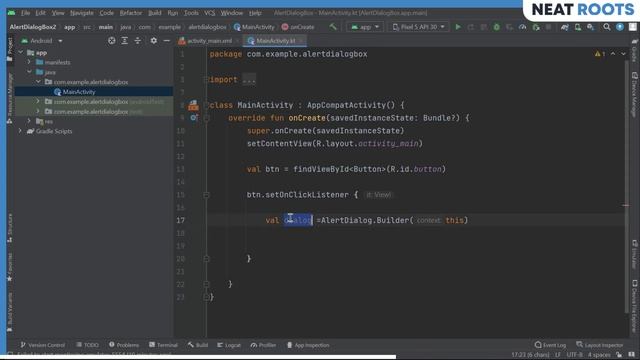
Task: Jump to previous highlighted error arrow
Action: point(613,54)
